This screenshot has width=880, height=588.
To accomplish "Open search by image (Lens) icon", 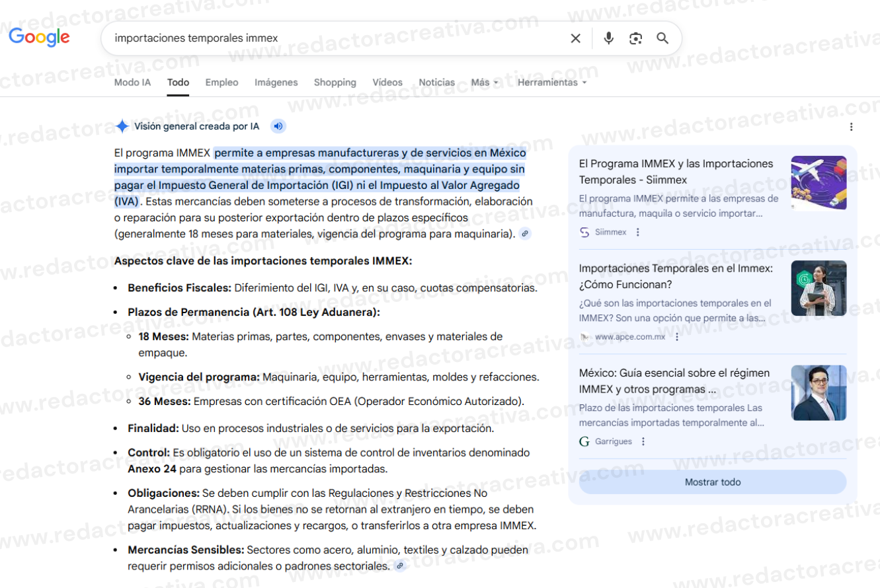I will [x=635, y=38].
